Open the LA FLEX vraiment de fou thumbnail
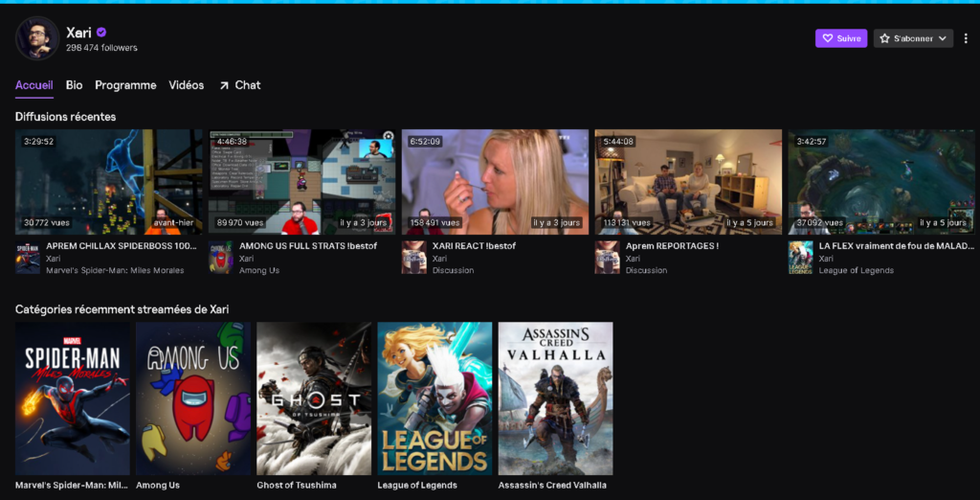This screenshot has width=980, height=500. [x=881, y=182]
